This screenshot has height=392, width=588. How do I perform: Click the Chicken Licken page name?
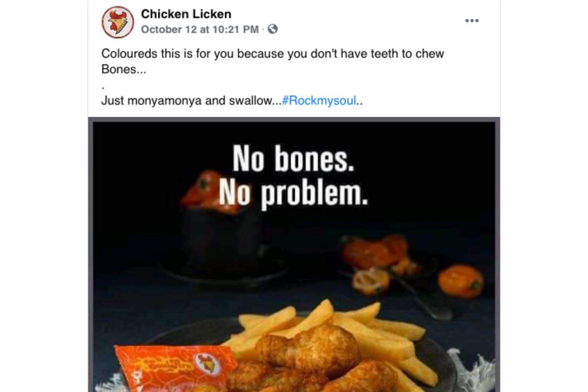pyautogui.click(x=186, y=14)
